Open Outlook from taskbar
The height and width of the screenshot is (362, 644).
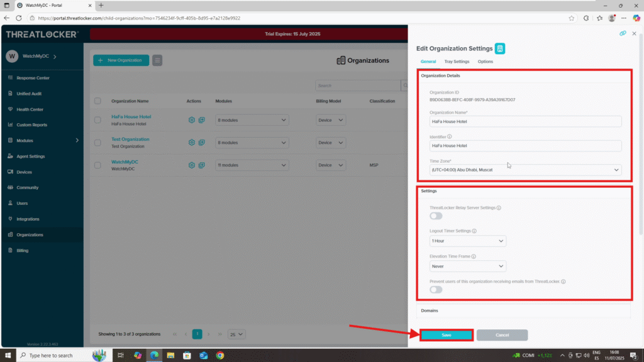(x=203, y=356)
